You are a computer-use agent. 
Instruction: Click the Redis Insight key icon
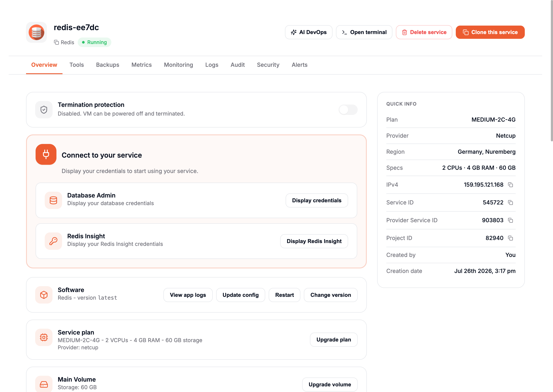pyautogui.click(x=53, y=241)
